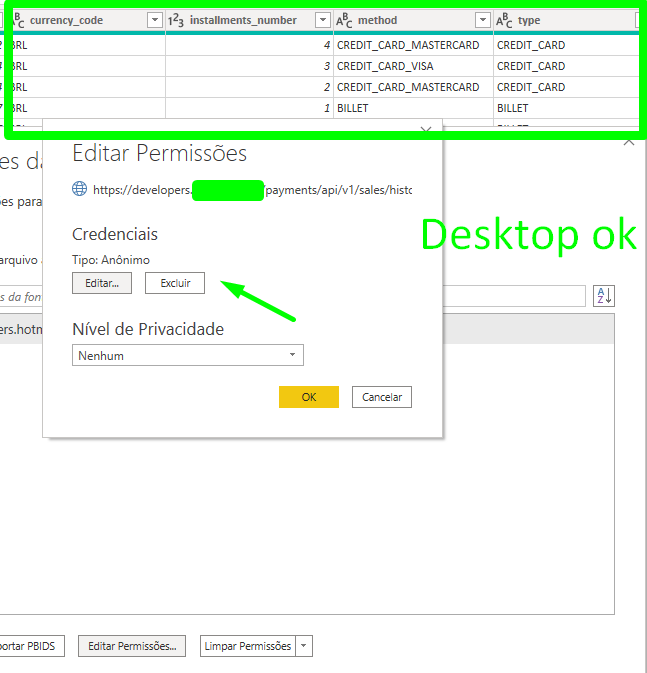647x673 pixels.
Task: Select CREDIT_CARD_VISA method cell
Action: point(413,66)
